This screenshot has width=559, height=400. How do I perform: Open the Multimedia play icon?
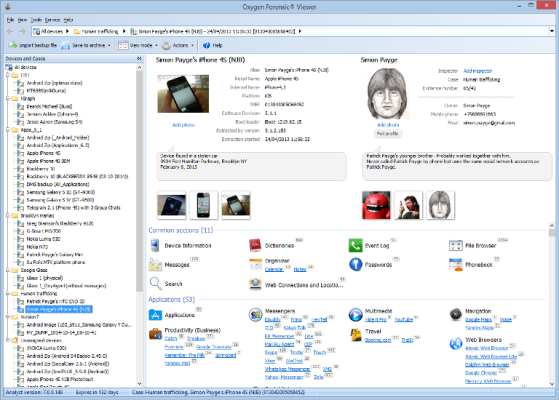tap(355, 315)
